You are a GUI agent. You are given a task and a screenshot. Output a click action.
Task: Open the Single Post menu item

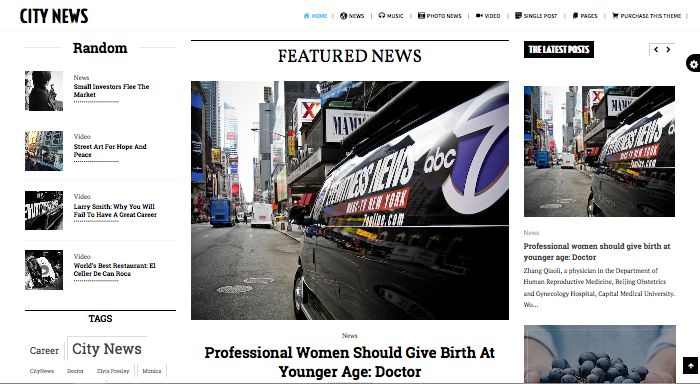pyautogui.click(x=540, y=16)
